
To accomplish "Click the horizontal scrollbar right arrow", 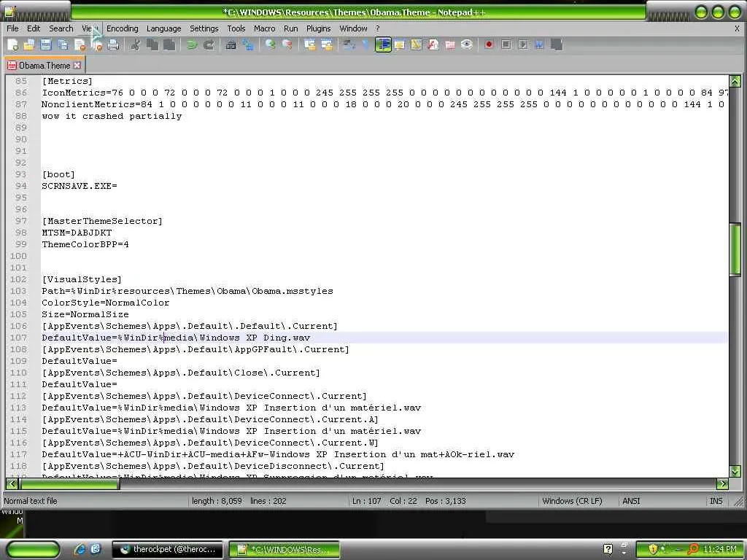I will (722, 484).
